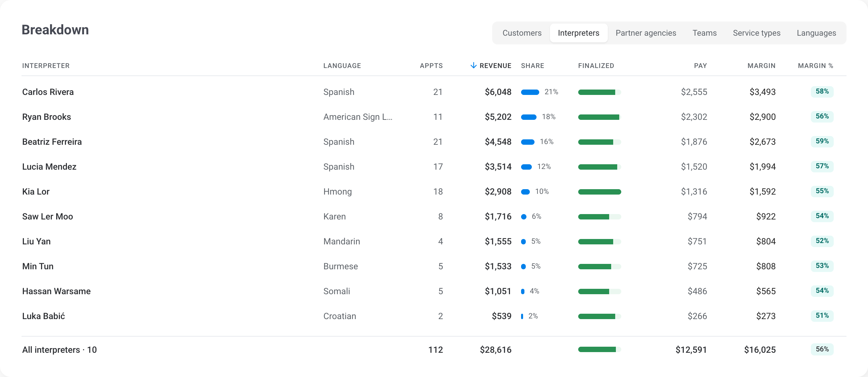Click the $16,025 total margin value
Image resolution: width=868 pixels, height=377 pixels.
coord(759,350)
